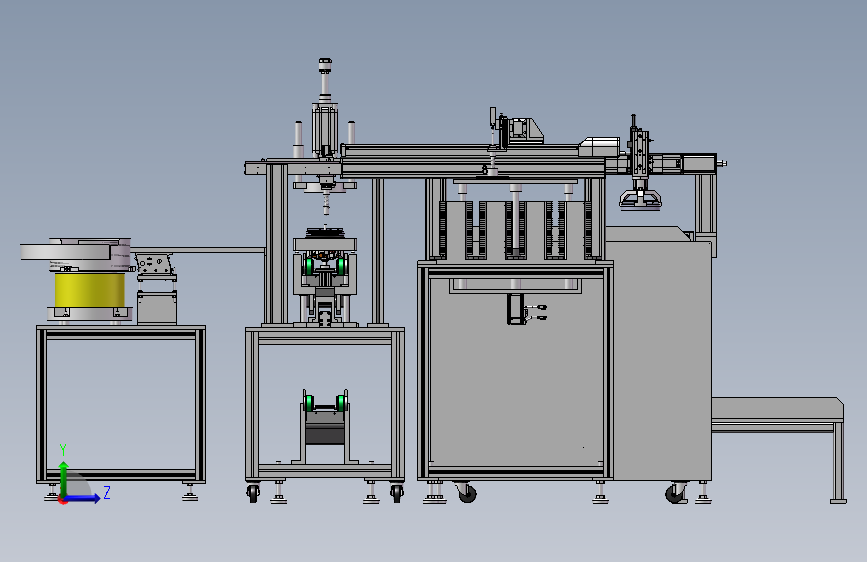The image size is (867, 562).
Task: Select the yellow vibratory bowl feeder drum
Action: tap(90, 289)
